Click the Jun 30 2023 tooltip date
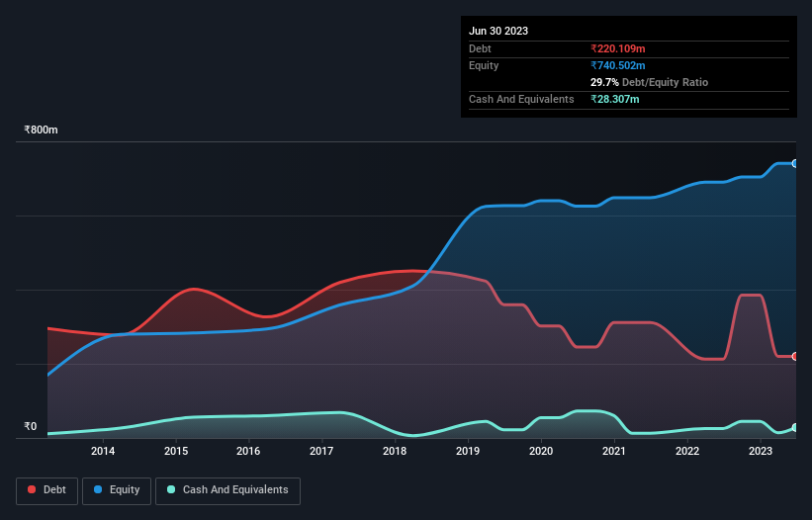The width and height of the screenshot is (812, 520). (x=498, y=31)
